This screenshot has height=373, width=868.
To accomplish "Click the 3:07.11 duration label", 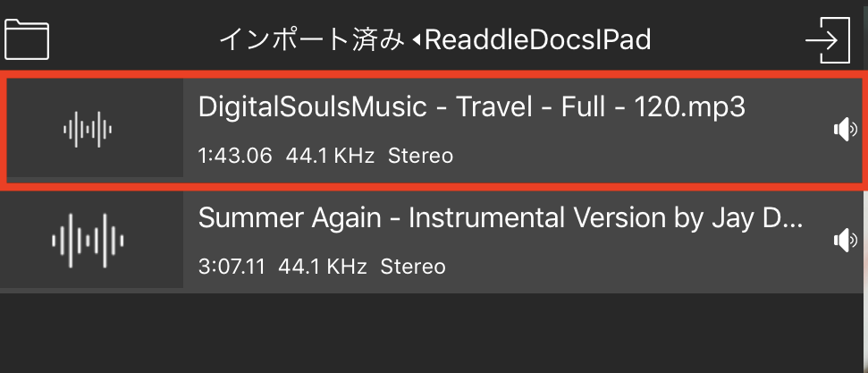I will click(231, 267).
